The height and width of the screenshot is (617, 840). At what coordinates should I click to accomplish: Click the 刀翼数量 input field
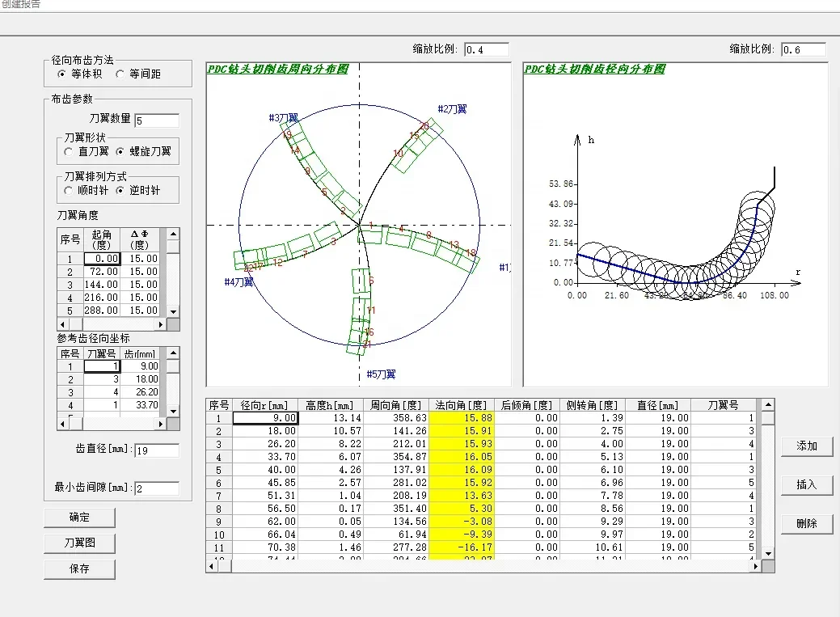click(156, 120)
